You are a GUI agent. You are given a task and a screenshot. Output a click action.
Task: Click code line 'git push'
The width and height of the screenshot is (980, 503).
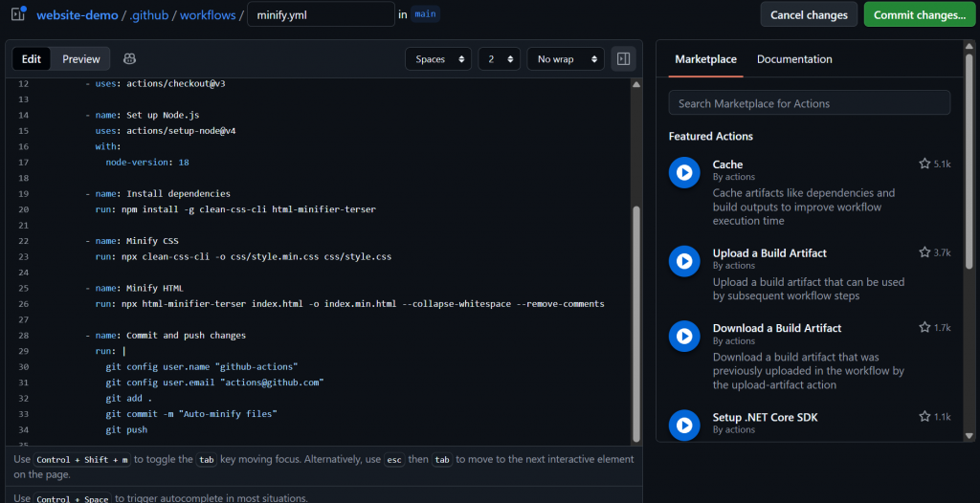126,429
